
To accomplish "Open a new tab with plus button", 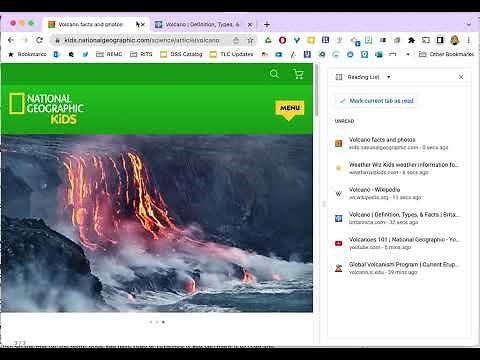I will pos(267,24).
